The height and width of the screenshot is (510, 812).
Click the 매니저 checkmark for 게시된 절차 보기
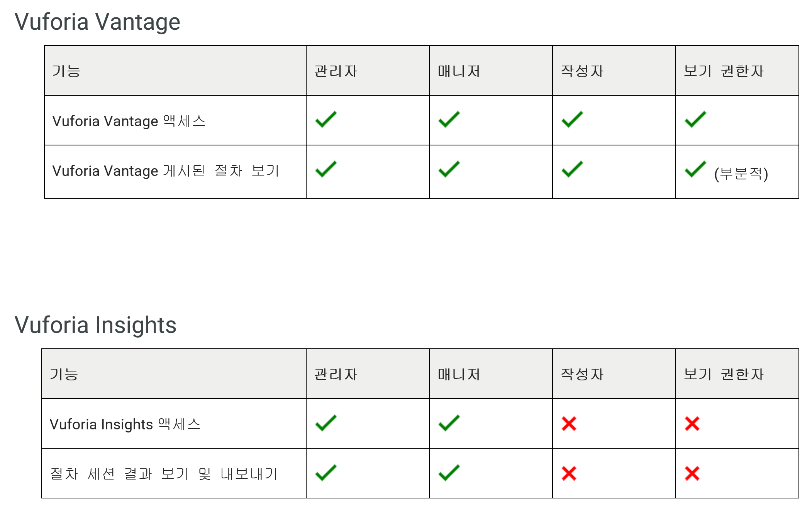[449, 169]
